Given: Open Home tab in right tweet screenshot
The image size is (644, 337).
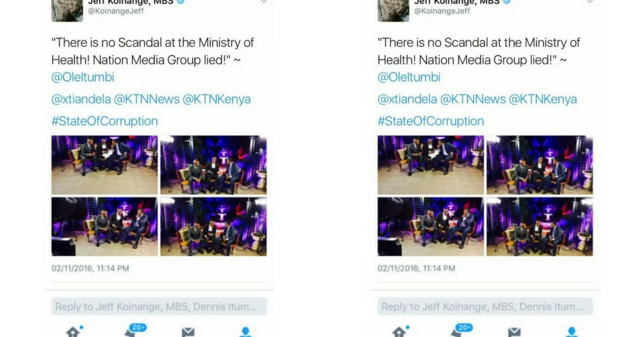Looking at the screenshot, I should [400, 332].
